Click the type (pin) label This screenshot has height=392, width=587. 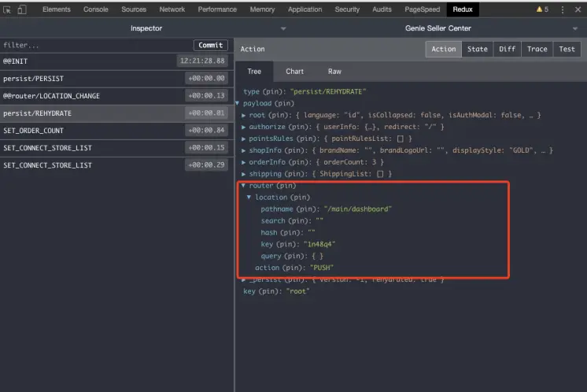[265, 92]
